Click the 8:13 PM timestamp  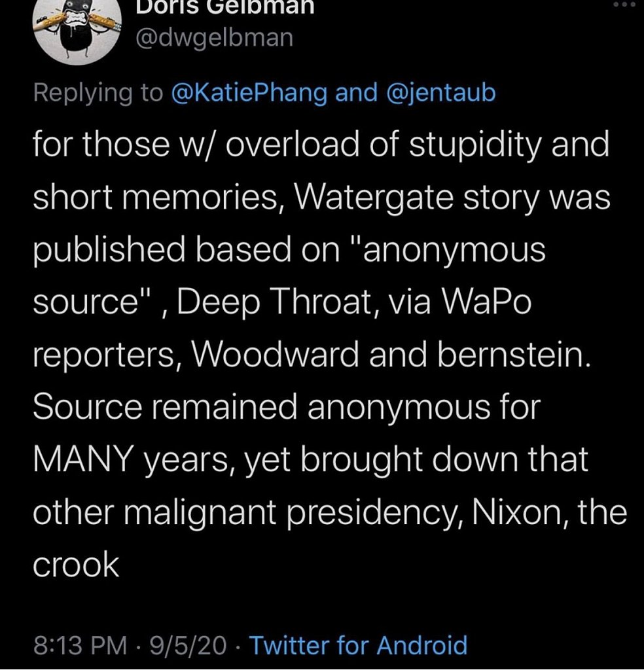80,645
